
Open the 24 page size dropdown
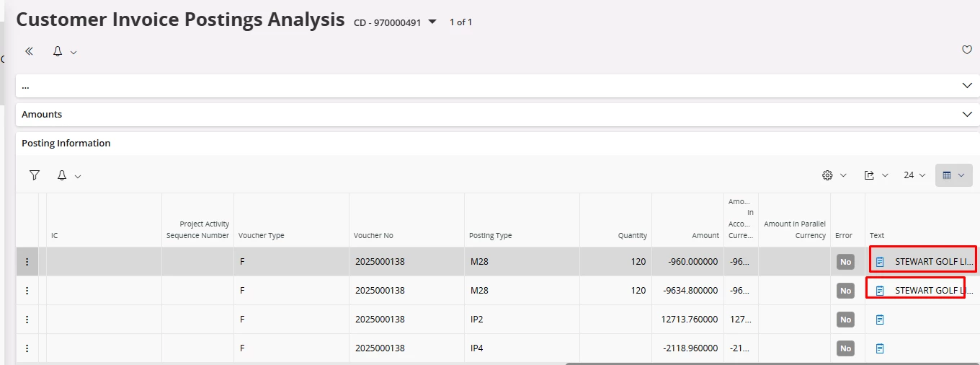(914, 175)
